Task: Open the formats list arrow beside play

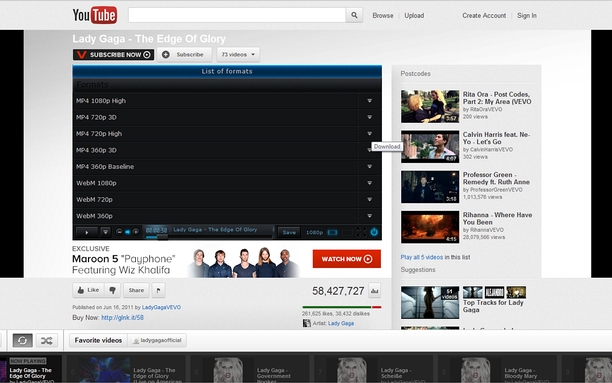Action: click(105, 232)
